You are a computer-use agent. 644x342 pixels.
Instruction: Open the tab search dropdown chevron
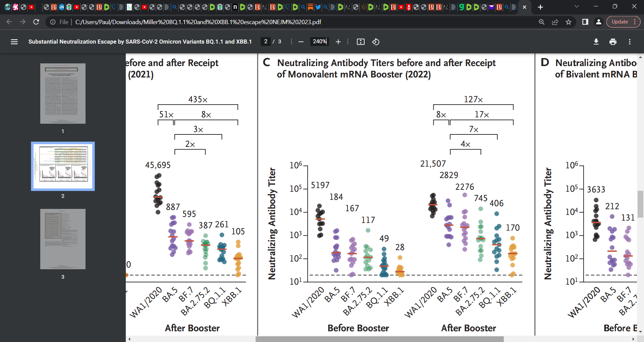tap(577, 6)
